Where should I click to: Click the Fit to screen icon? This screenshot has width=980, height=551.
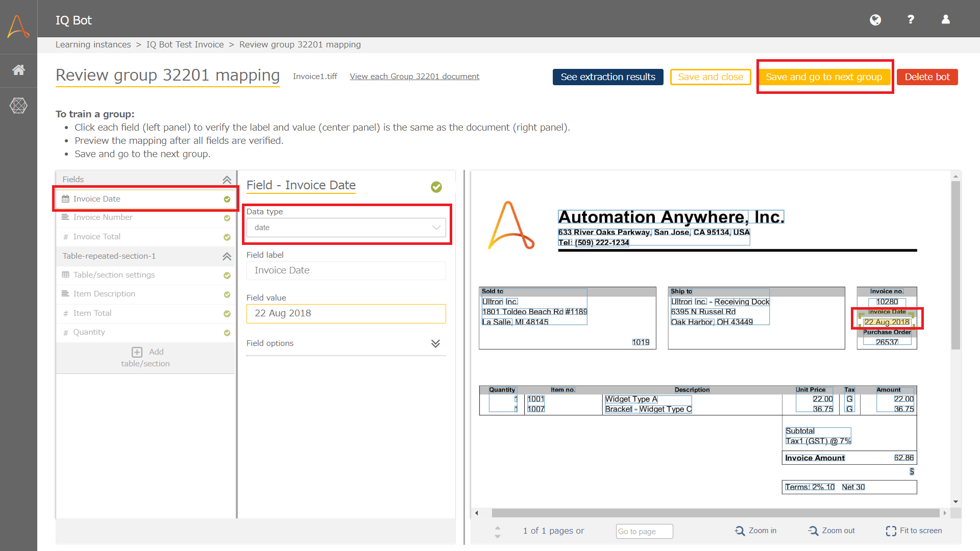(x=891, y=531)
